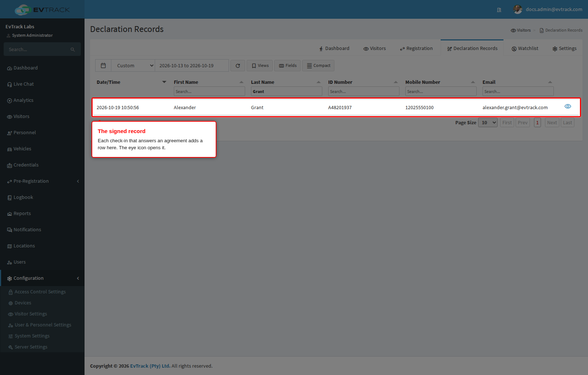Switch to the Registration tab
This screenshot has width=588, height=375.
416,49
